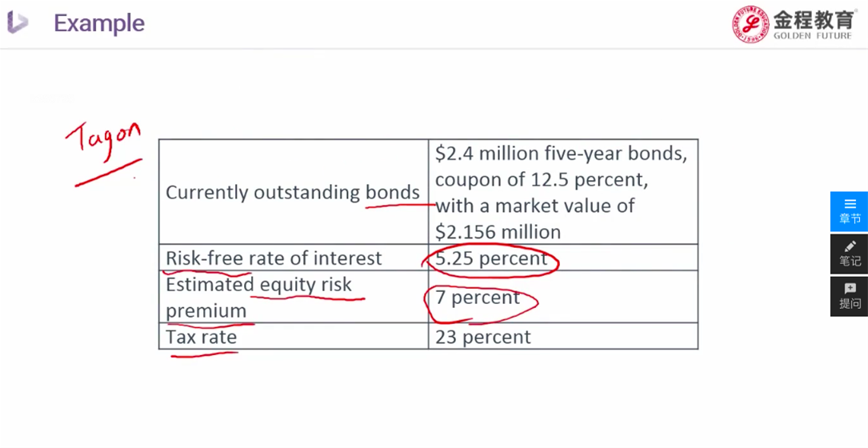Screen dimensions: 868x448
Task: Select the Estimated equity risk premium cell
Action: point(258,297)
